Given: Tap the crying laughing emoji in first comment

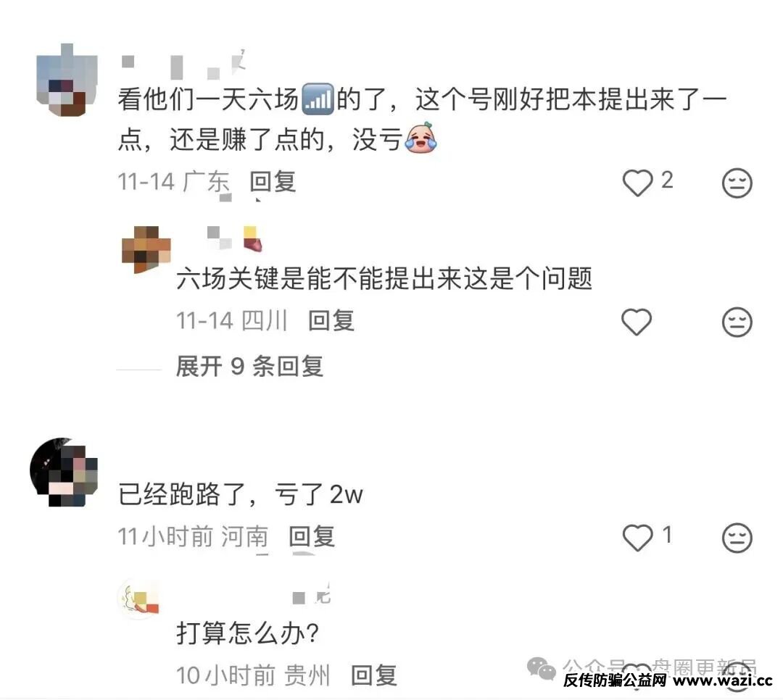Looking at the screenshot, I should click(421, 138).
